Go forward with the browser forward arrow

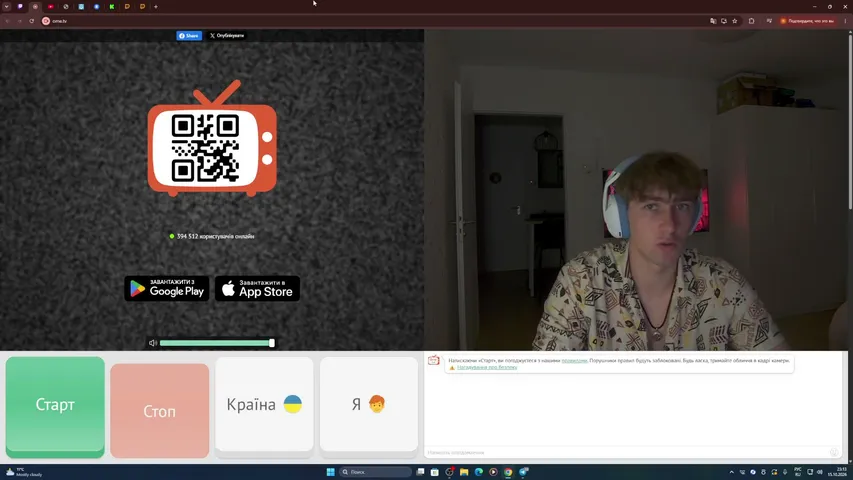click(x=20, y=21)
